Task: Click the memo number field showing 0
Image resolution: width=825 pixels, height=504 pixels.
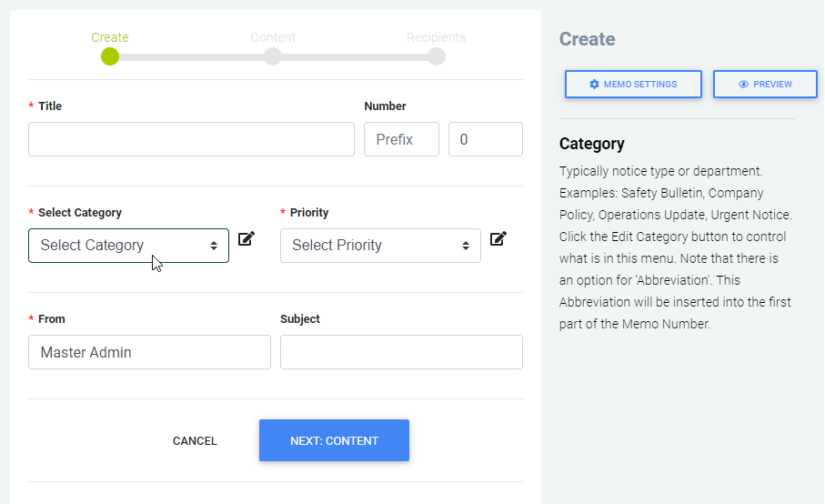Action: click(x=486, y=139)
